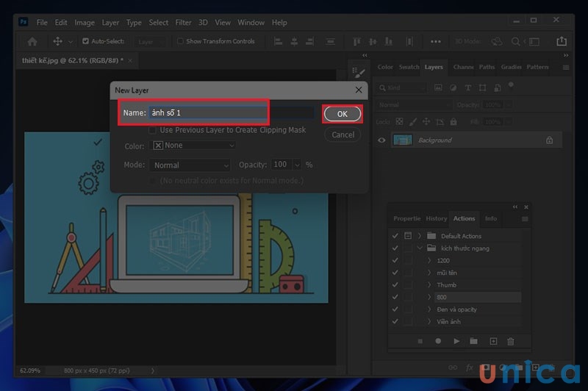Click the layer Name input field
The width and height of the screenshot is (588, 391).
tap(206, 113)
